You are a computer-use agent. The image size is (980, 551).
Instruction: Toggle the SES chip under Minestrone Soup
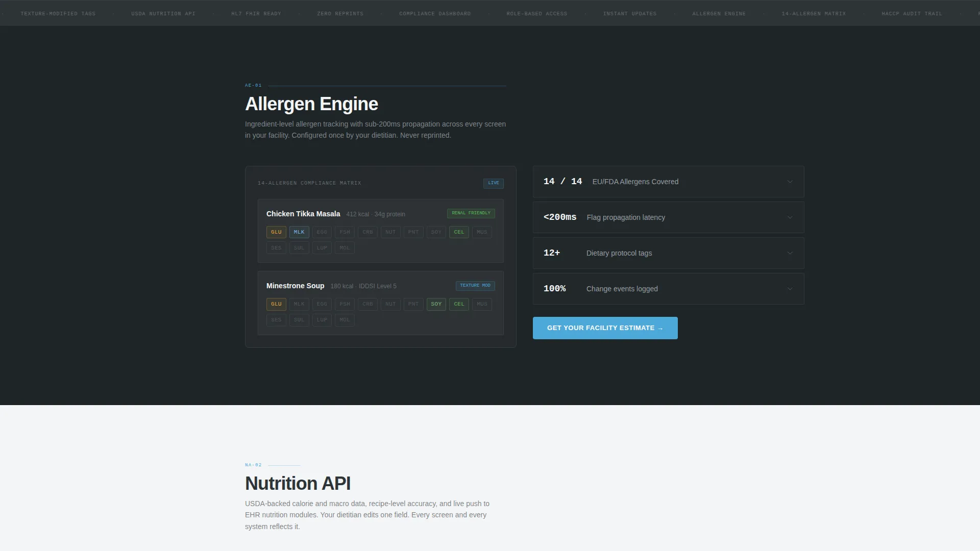click(x=276, y=320)
